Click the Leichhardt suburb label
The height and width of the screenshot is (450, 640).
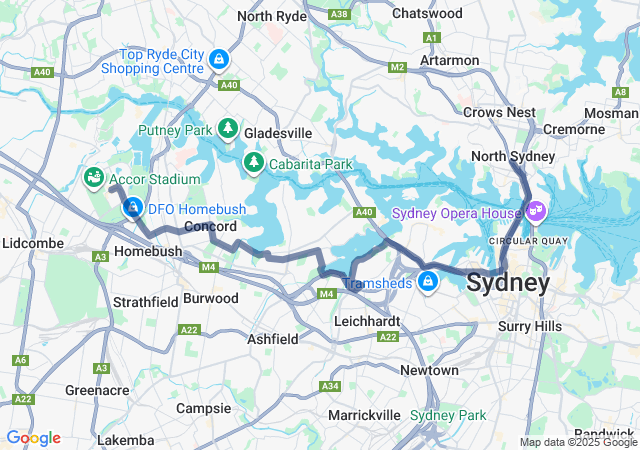pos(367,321)
